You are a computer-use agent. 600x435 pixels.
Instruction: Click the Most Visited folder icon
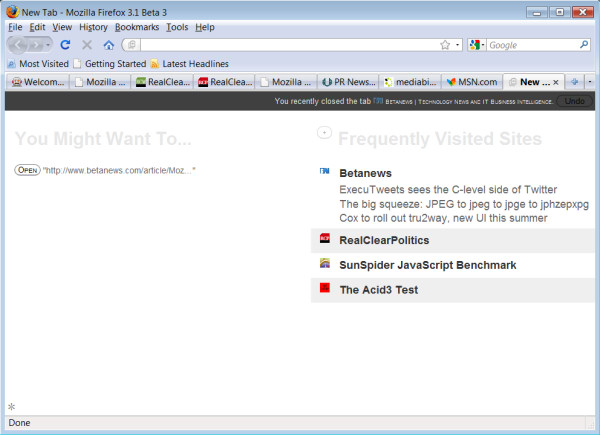(x=12, y=64)
